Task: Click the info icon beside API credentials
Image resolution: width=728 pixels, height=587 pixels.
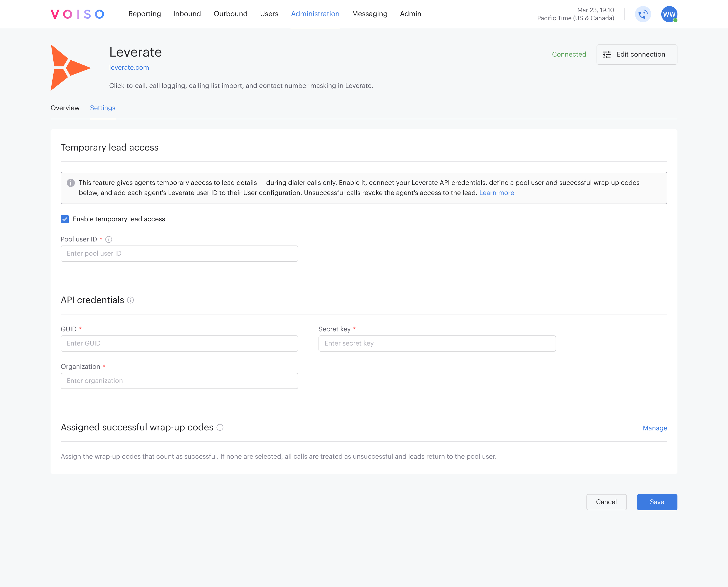Action: pyautogui.click(x=130, y=300)
